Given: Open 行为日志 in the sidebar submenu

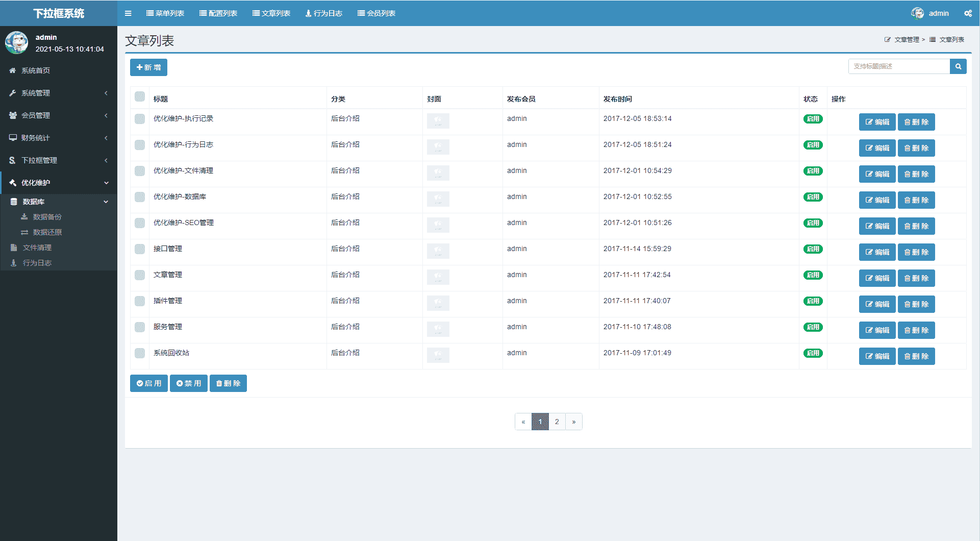Looking at the screenshot, I should tap(37, 263).
